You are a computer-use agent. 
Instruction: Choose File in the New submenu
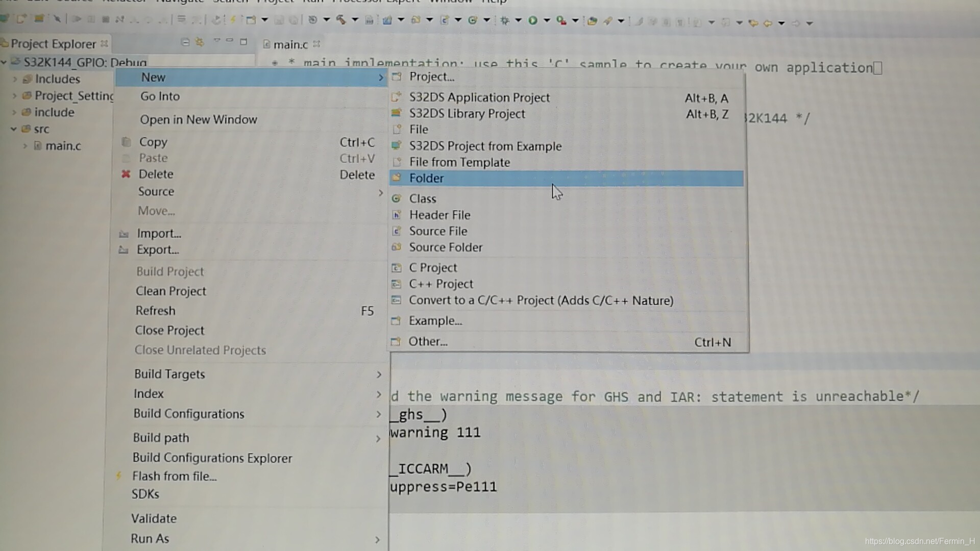click(x=566, y=129)
